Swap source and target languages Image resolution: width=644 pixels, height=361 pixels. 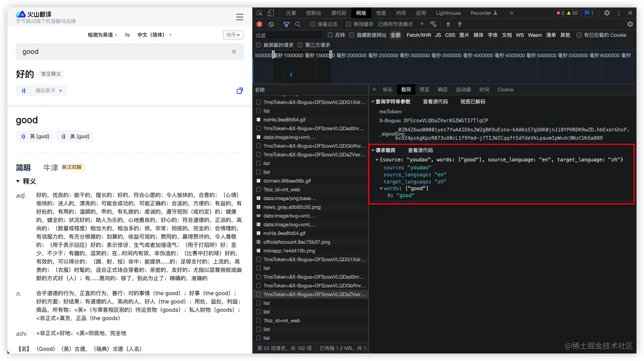coord(127,35)
